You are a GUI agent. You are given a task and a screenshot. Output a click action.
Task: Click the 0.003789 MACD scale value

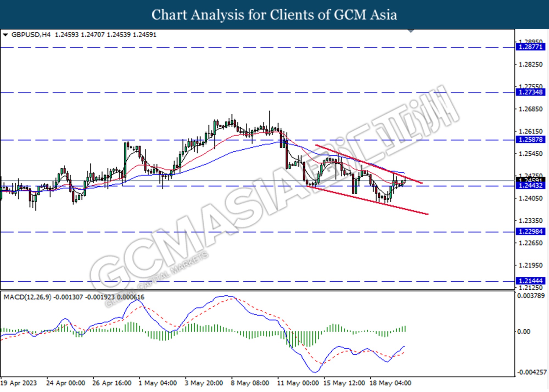[531, 296]
